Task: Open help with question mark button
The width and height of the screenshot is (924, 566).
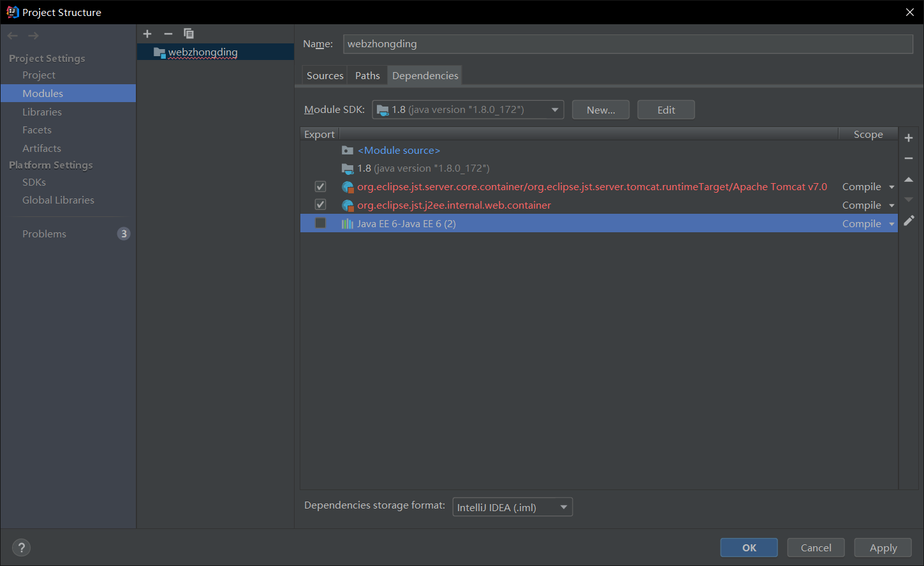Action: pyautogui.click(x=21, y=547)
